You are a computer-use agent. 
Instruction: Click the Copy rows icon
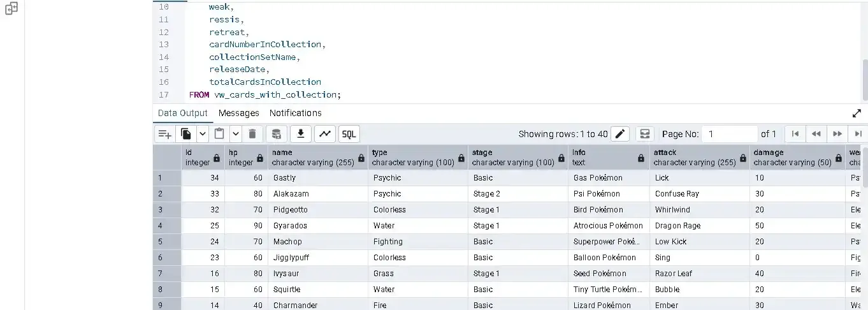(186, 134)
